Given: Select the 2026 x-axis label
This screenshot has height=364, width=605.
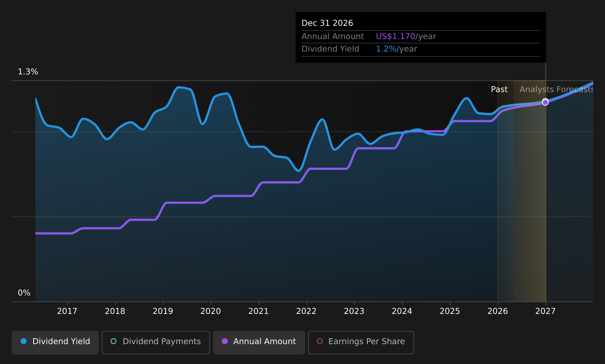Looking at the screenshot, I should [498, 311].
